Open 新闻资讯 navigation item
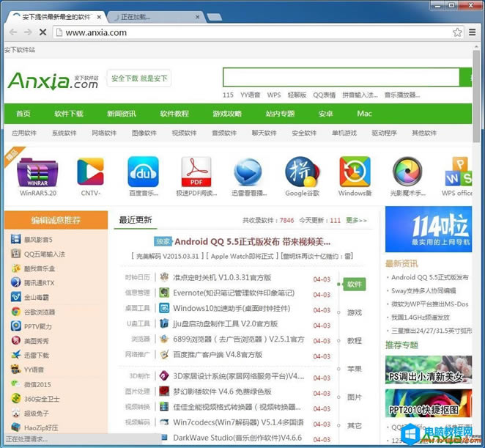 (x=122, y=114)
